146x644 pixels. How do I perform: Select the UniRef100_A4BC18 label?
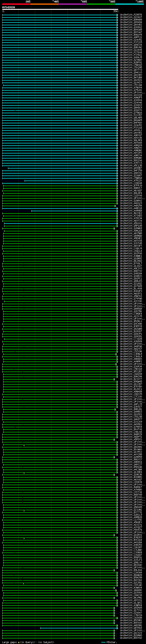131,208
